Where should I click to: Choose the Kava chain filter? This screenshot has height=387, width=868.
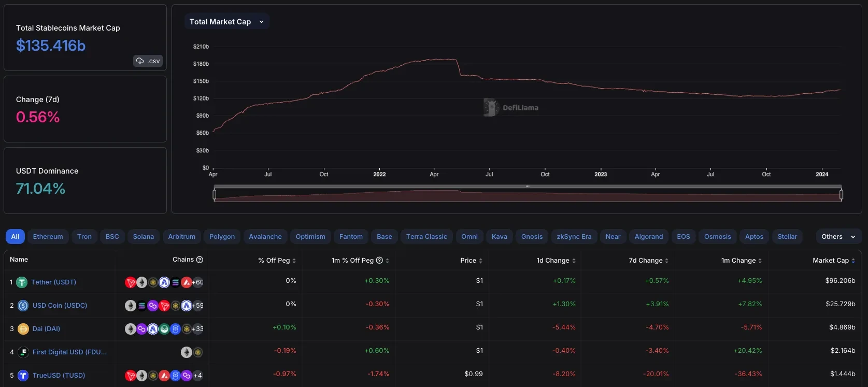[500, 237]
